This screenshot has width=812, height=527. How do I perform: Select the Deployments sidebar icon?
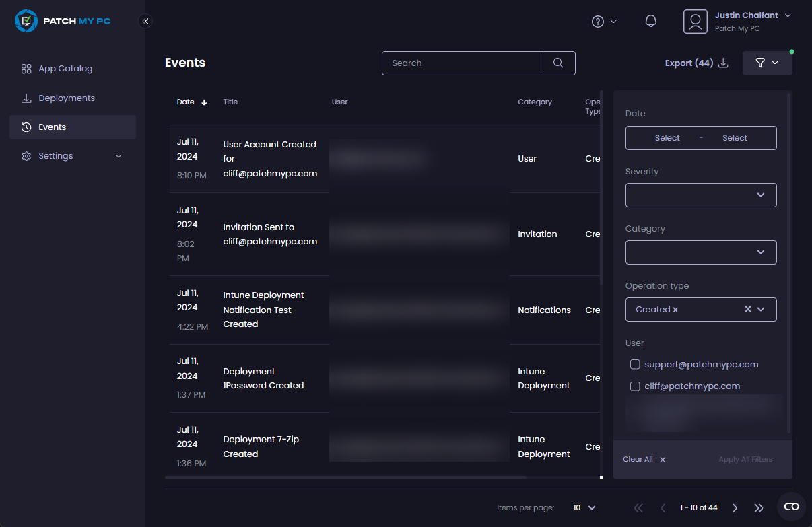coord(26,98)
